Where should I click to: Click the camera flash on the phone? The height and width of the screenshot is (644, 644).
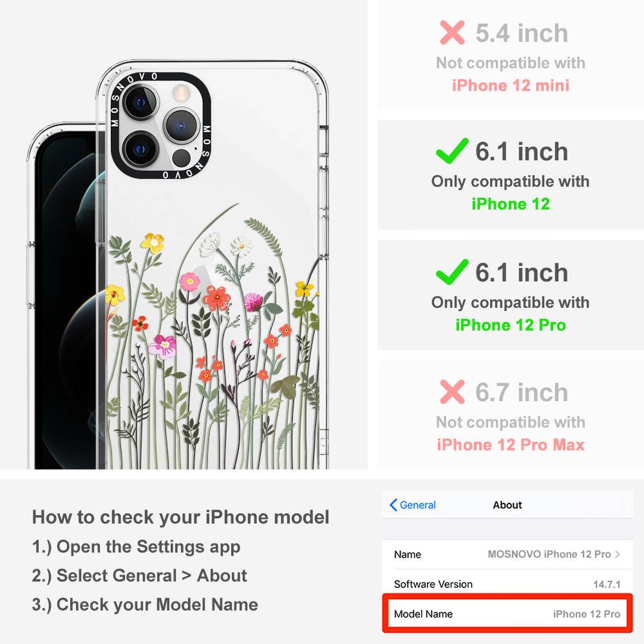(180, 93)
